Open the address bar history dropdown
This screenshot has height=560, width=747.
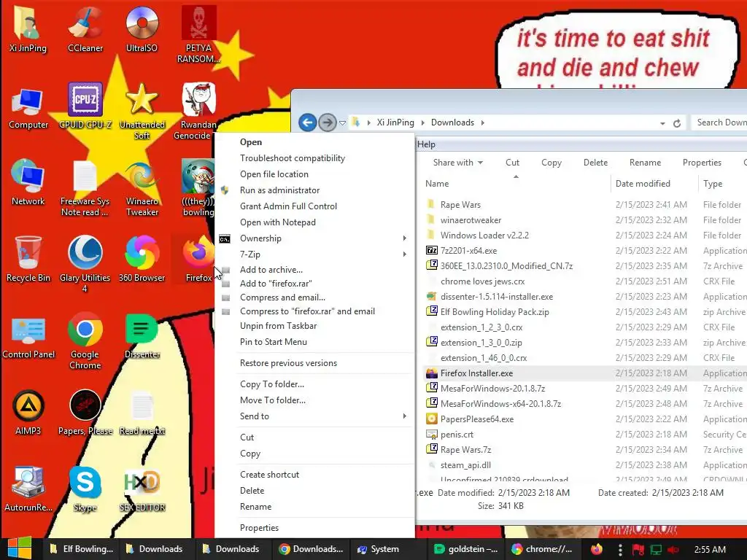click(x=662, y=123)
